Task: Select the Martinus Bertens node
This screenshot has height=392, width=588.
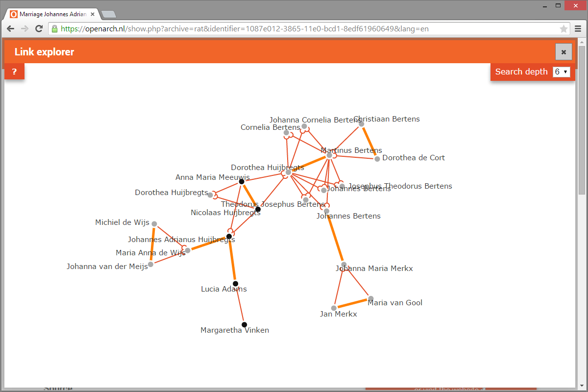Action: [x=329, y=155]
